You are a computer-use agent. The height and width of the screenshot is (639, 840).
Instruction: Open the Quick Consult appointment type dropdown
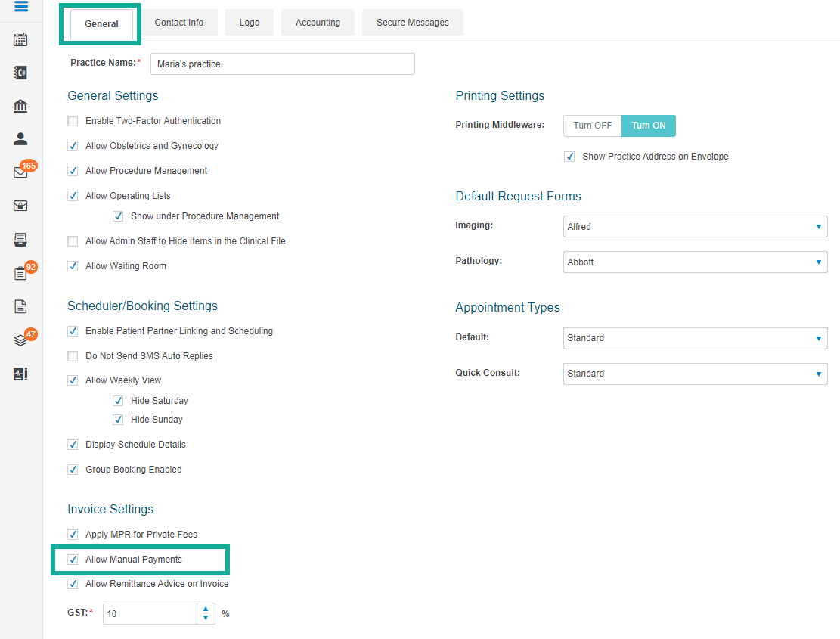696,374
